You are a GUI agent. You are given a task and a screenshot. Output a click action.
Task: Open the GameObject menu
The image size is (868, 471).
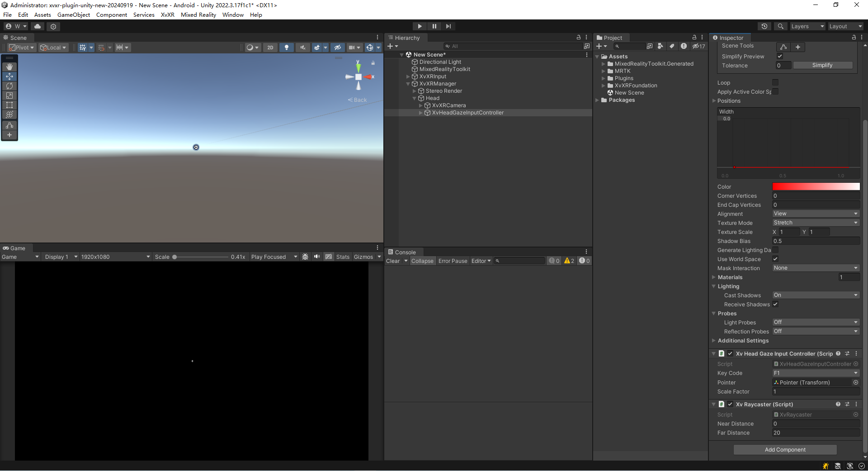point(74,14)
